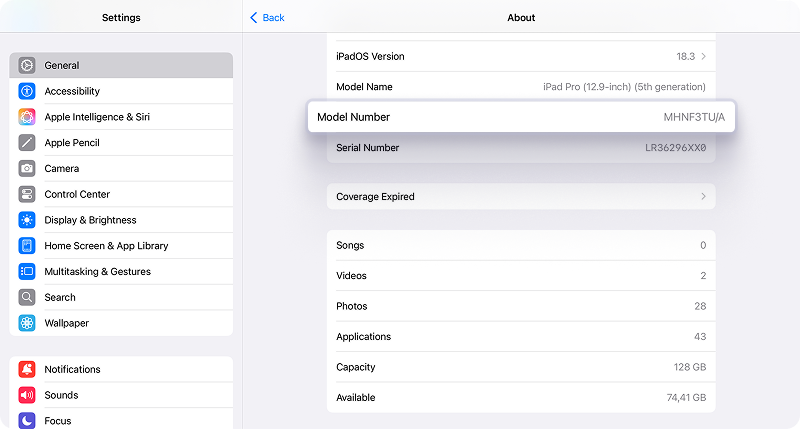Screen dimensions: 800x429
Task: Tap the Model Name row
Action: tap(520, 87)
